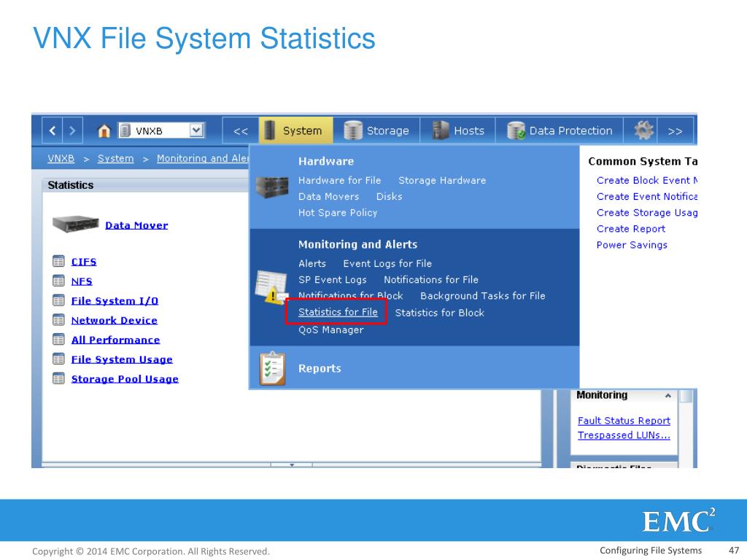Click the bottom splitter collapse arrow
This screenshot has width=747, height=560.
pos(292,464)
